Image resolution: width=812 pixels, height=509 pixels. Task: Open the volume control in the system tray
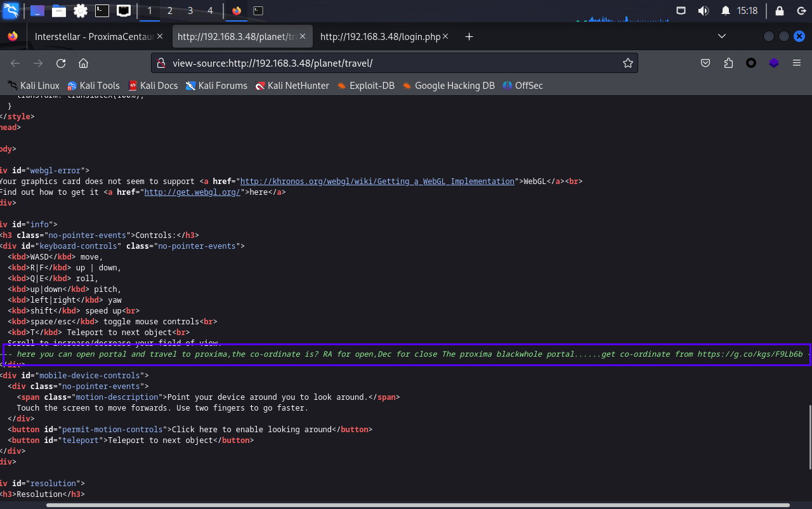(x=703, y=11)
